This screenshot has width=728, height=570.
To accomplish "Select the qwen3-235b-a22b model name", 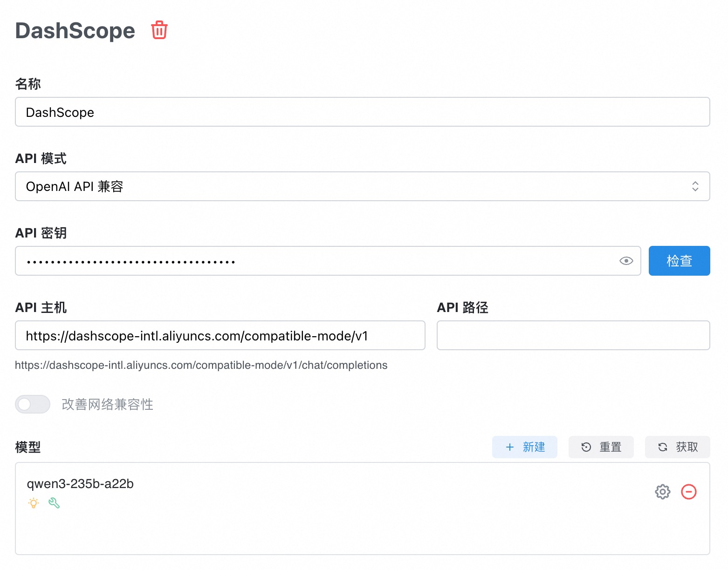I will pos(80,484).
